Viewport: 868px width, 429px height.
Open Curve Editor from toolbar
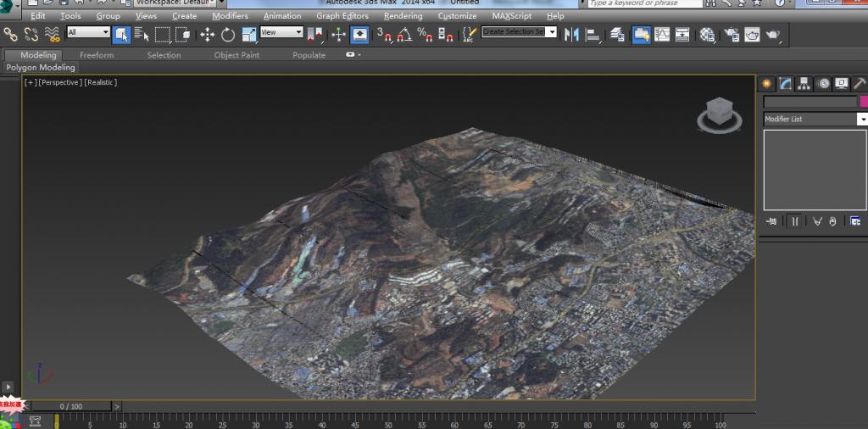click(x=662, y=35)
